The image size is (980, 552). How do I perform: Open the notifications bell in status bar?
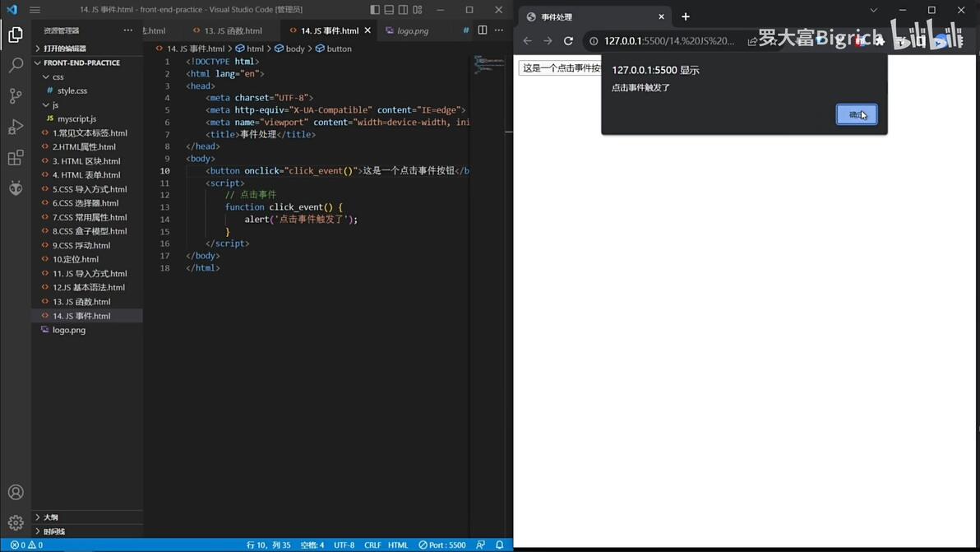coord(499,545)
